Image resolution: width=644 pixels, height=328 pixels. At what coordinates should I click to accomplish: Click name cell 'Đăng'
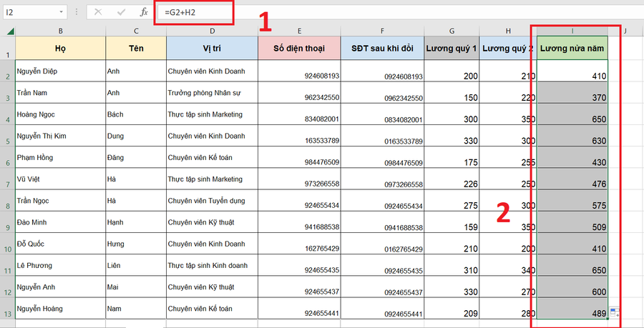tap(136, 157)
